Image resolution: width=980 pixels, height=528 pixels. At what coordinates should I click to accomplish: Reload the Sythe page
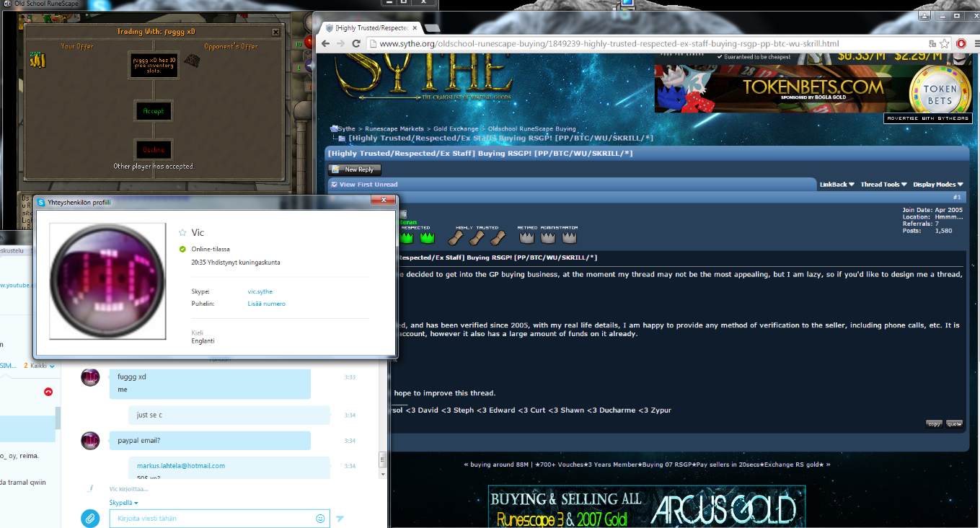point(356,43)
